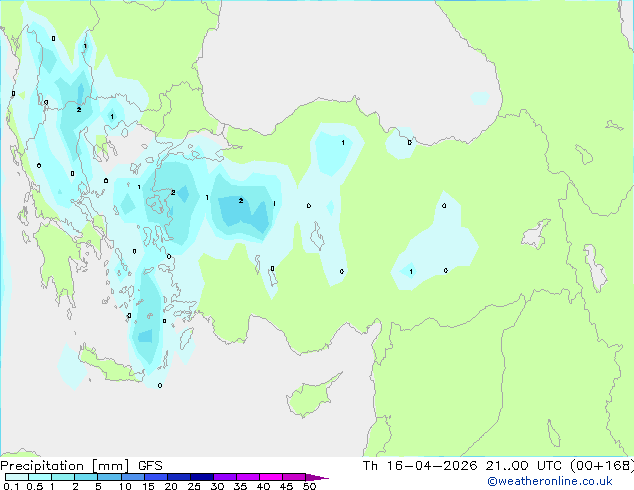
Task: Pick the 40–45 mm magenta legend swatch
Action: pos(271,477)
